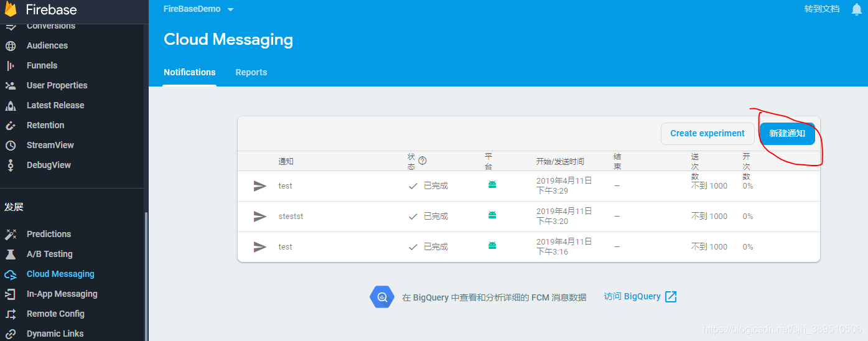
Task: Click the Android icon in 下午3:29 row
Action: [492, 185]
